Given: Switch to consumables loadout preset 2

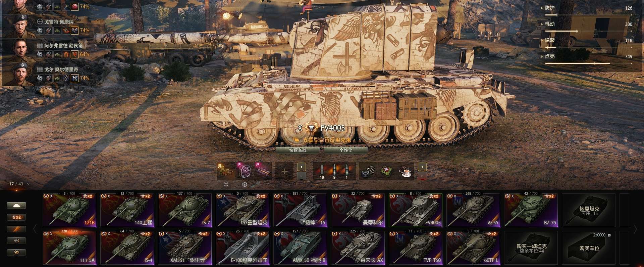Looking at the screenshot, I should pos(422,176).
